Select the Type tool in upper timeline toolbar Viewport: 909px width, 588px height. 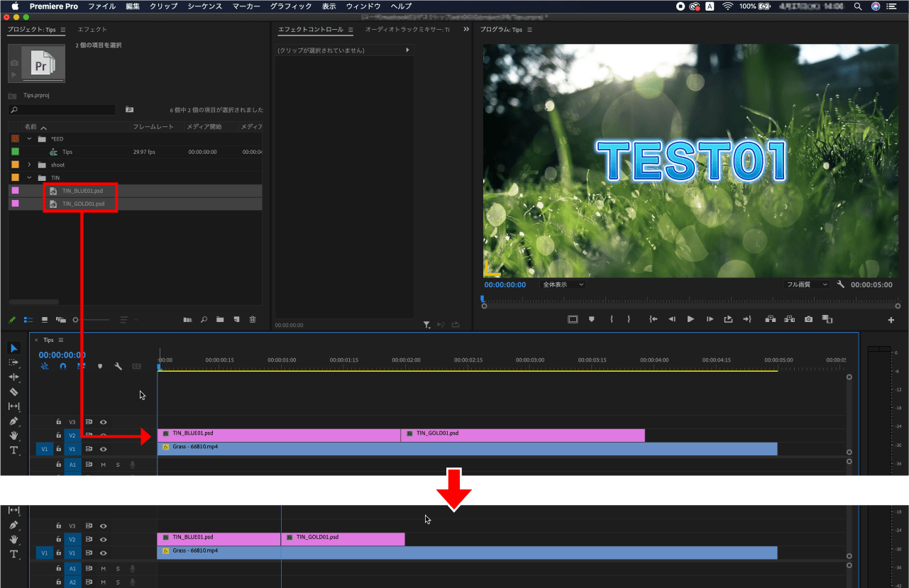pyautogui.click(x=13, y=450)
